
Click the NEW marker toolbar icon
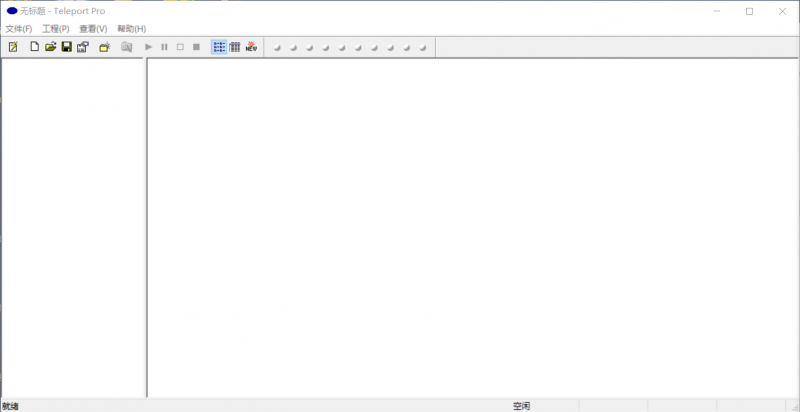[251, 47]
